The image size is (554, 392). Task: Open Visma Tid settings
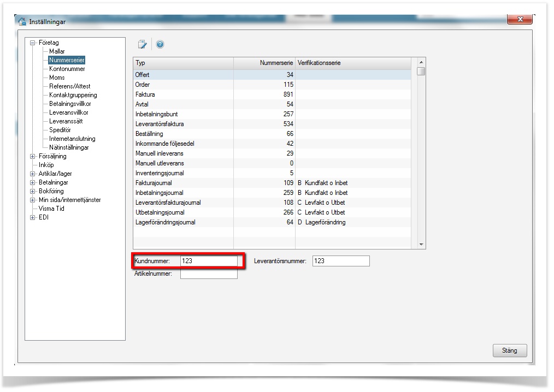51,209
